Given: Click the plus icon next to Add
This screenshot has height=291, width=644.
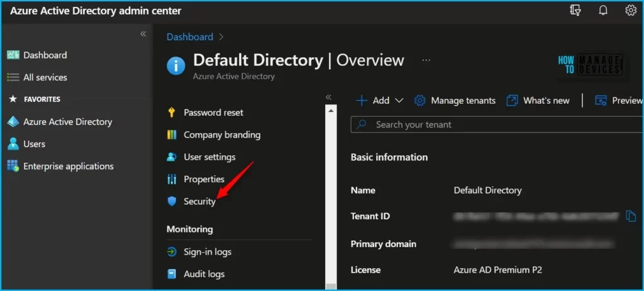Looking at the screenshot, I should (362, 101).
